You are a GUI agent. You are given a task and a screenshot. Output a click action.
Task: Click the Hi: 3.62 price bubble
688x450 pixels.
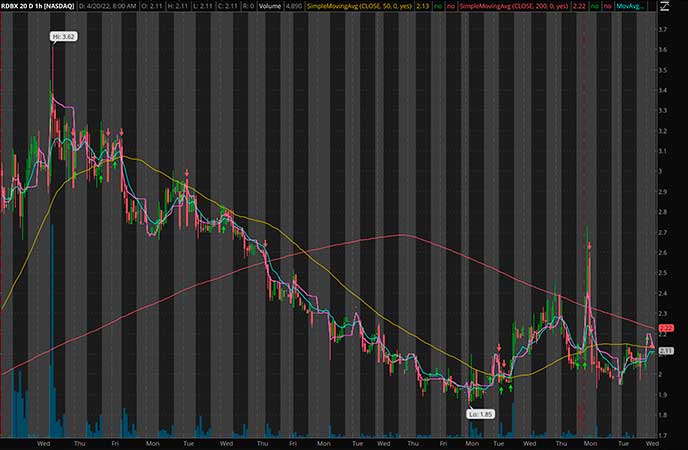coord(61,37)
